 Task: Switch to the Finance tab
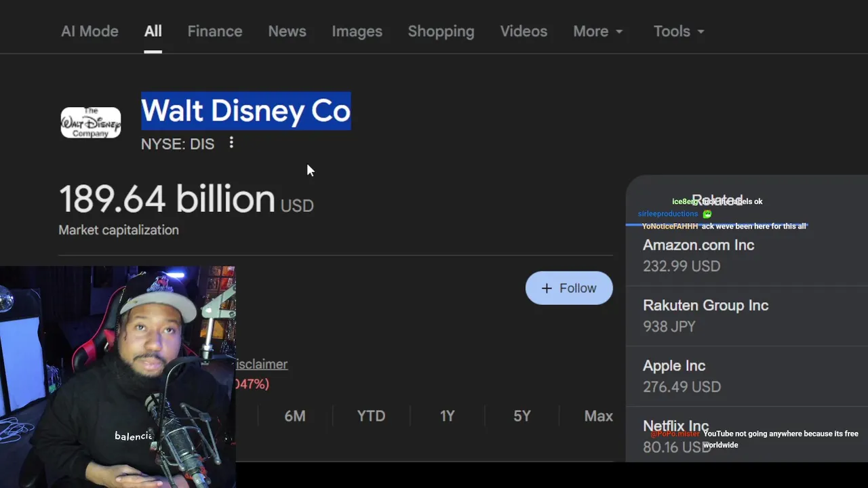(x=214, y=31)
